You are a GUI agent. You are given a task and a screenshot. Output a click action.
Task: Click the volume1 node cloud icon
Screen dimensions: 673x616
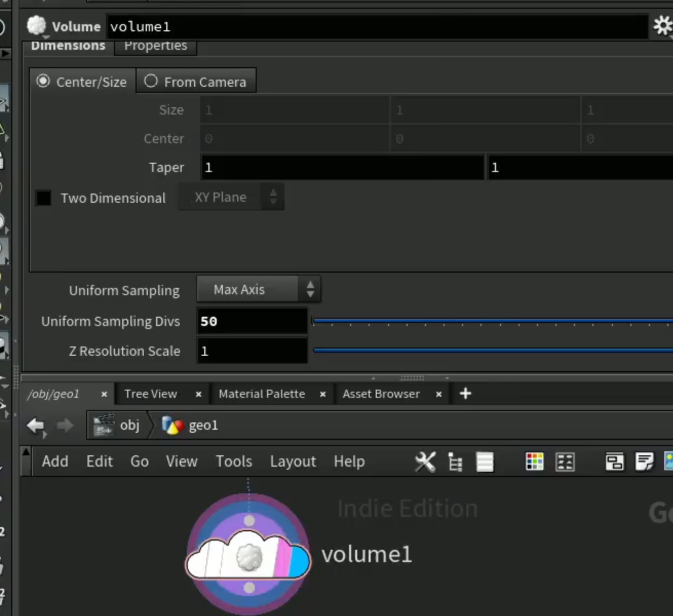point(248,555)
